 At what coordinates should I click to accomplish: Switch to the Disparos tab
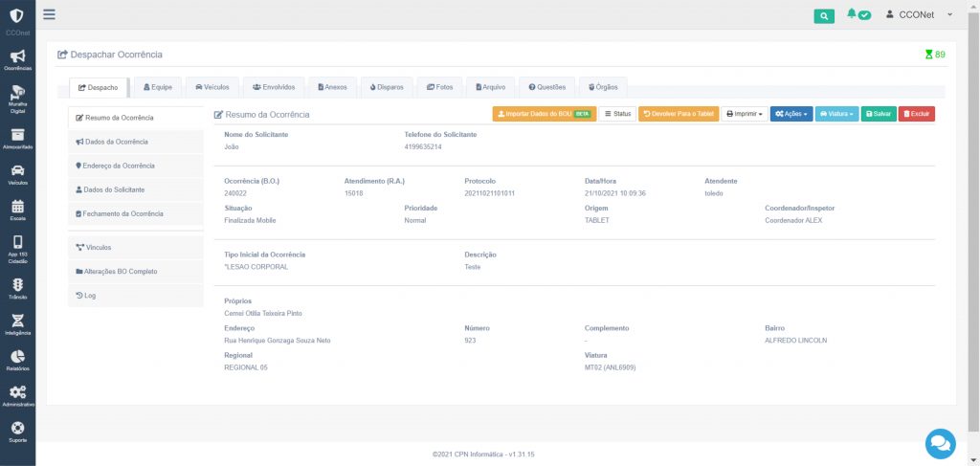point(387,87)
